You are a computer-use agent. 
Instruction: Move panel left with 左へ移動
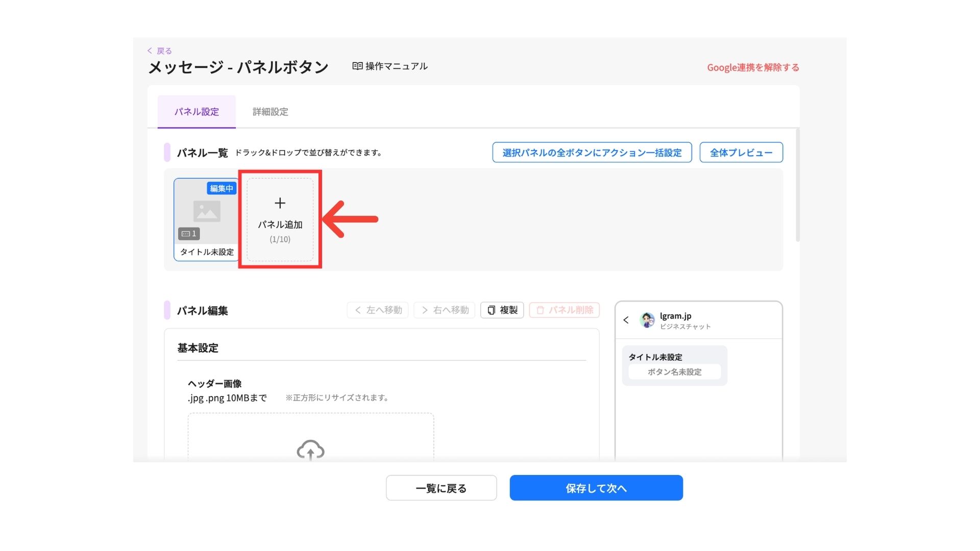point(378,310)
